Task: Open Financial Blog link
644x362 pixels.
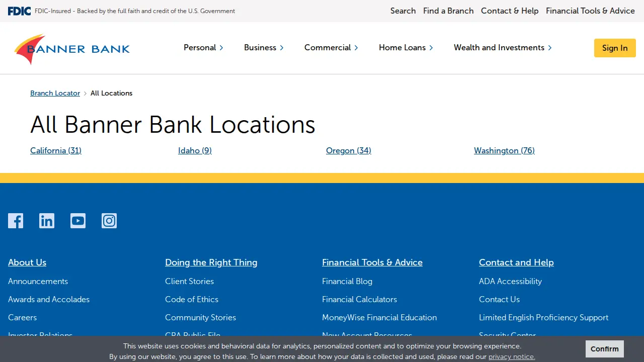Action: 347,282
